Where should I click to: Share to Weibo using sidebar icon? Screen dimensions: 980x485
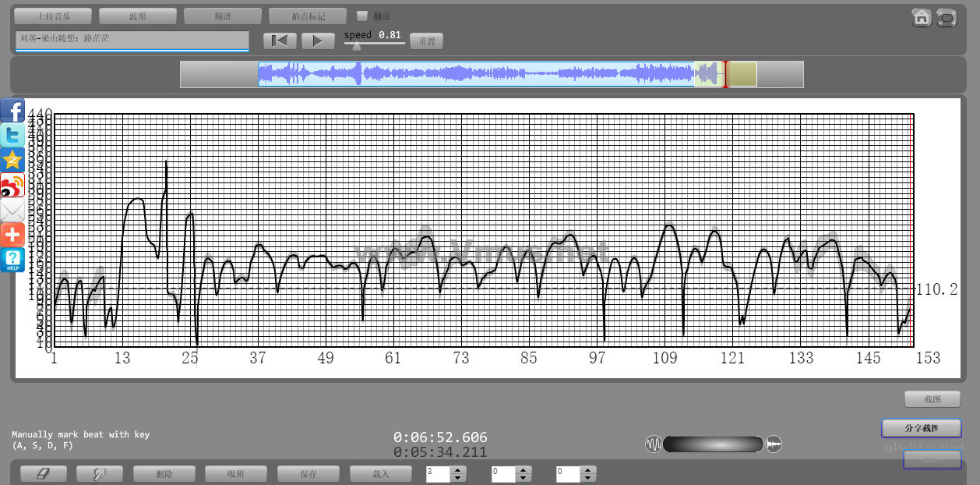point(12,185)
